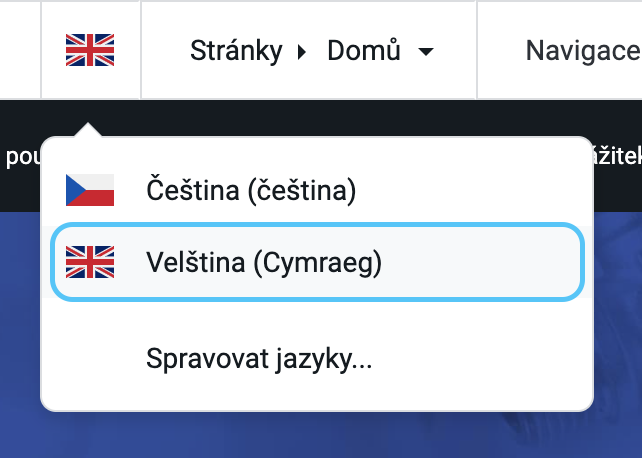Click empty area right of Čeština (čeština) text
This screenshot has height=458, width=642.
[x=471, y=190]
